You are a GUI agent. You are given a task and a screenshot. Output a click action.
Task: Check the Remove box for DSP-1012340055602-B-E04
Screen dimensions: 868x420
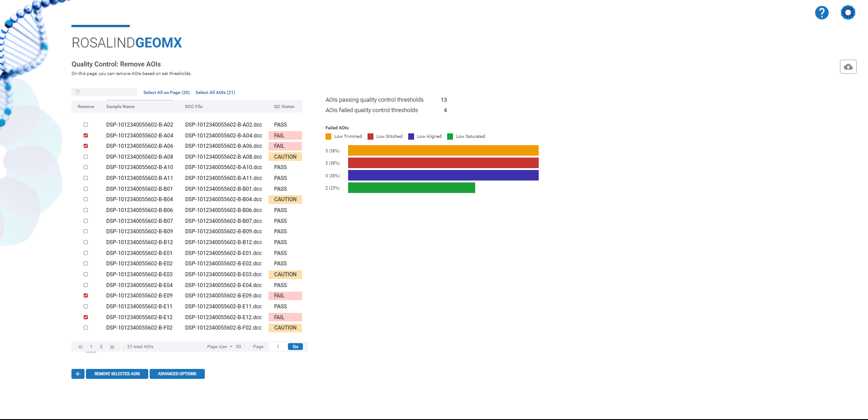pos(85,285)
